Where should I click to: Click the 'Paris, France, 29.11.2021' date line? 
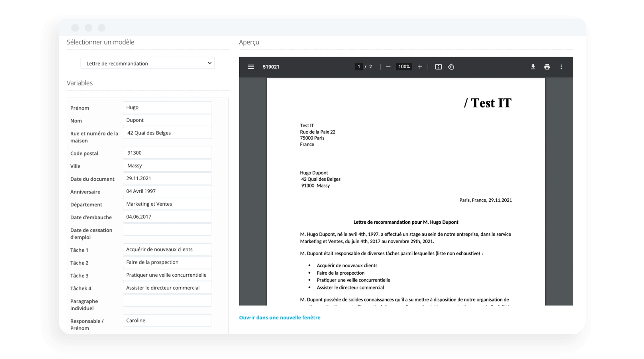tap(486, 200)
